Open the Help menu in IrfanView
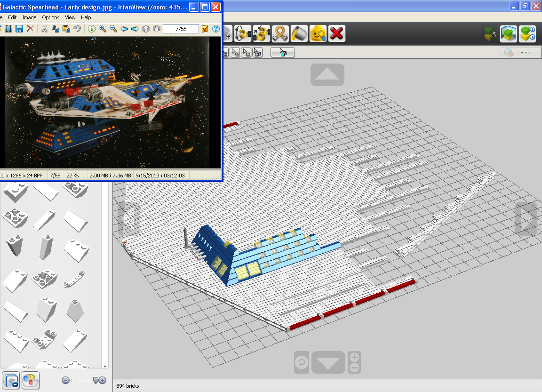 point(86,17)
